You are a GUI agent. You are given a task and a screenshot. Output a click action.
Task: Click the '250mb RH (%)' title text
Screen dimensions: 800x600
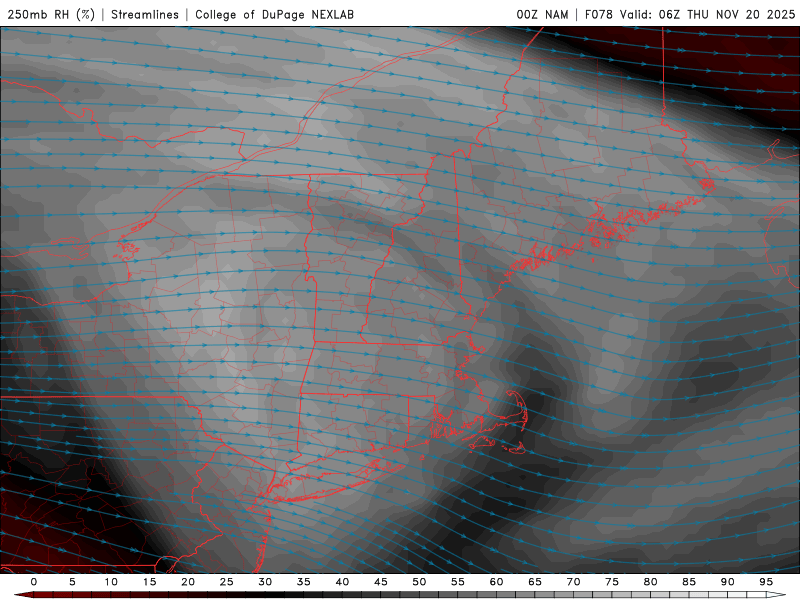[x=51, y=14]
